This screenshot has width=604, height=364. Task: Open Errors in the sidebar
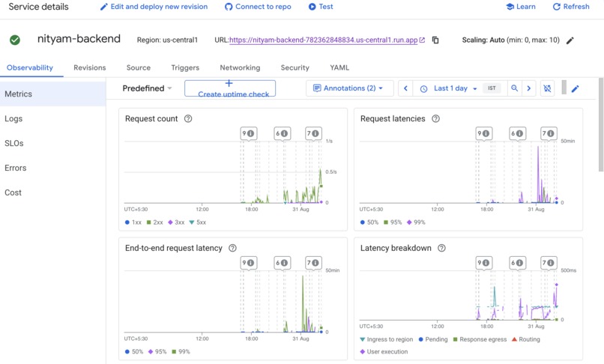[52, 168]
